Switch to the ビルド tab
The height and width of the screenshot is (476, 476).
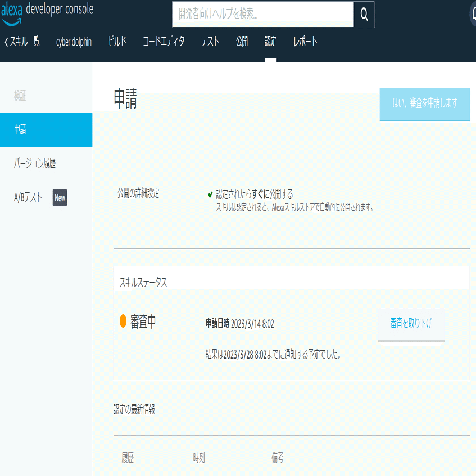click(x=116, y=41)
